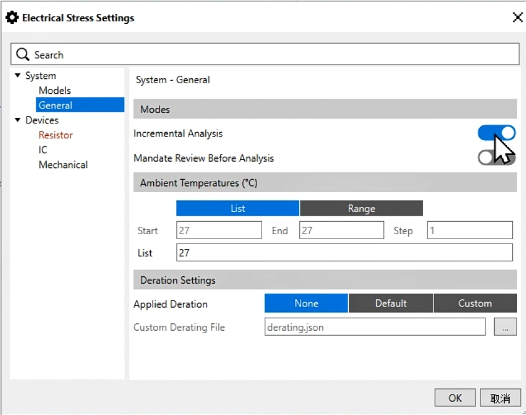Click the OK button
The width and height of the screenshot is (526, 415).
pyautogui.click(x=455, y=398)
